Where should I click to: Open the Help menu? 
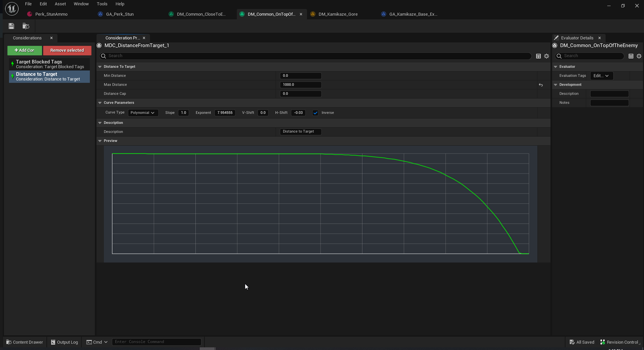[120, 4]
